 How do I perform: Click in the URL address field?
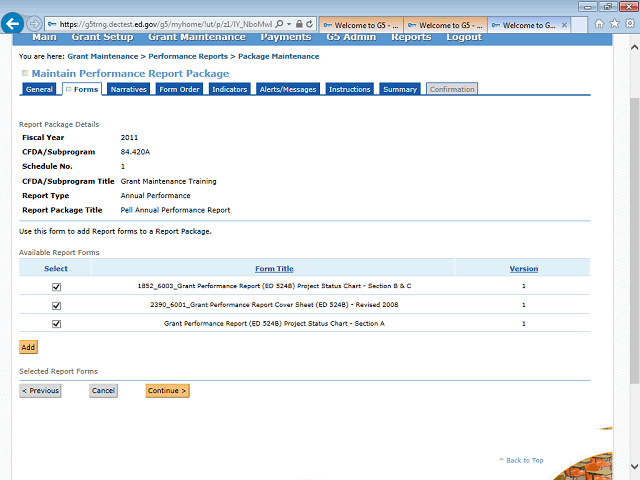[165, 24]
